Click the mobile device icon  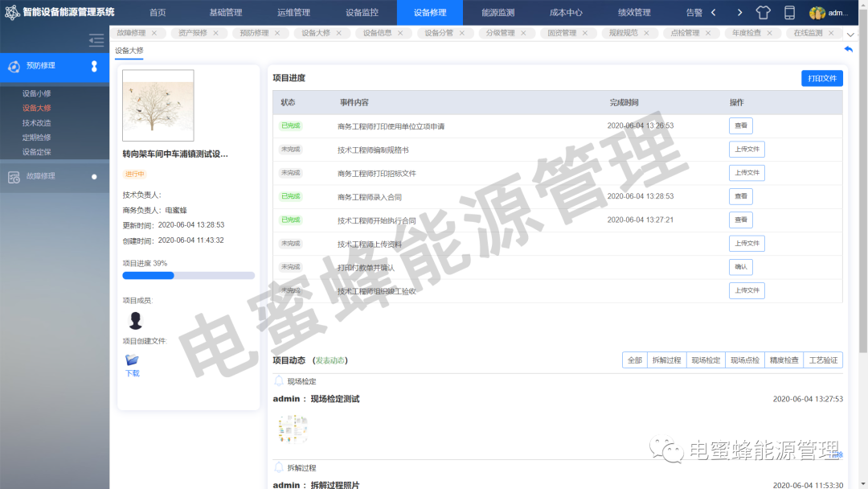pos(790,12)
